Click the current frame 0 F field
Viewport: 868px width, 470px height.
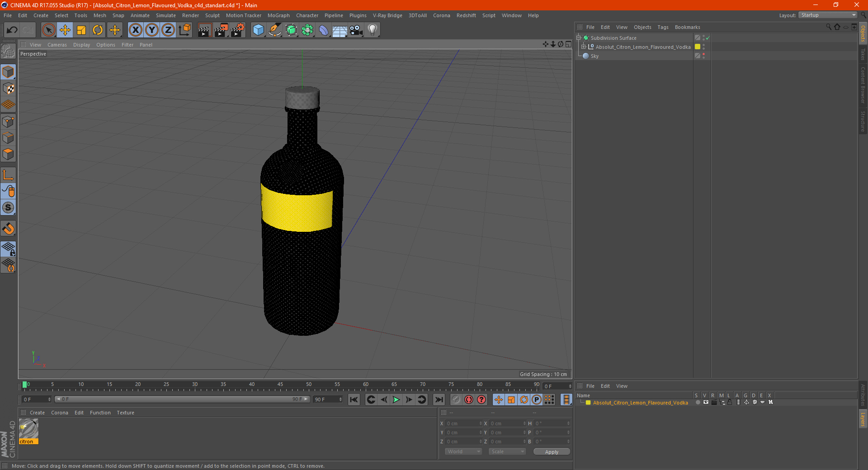(x=37, y=399)
